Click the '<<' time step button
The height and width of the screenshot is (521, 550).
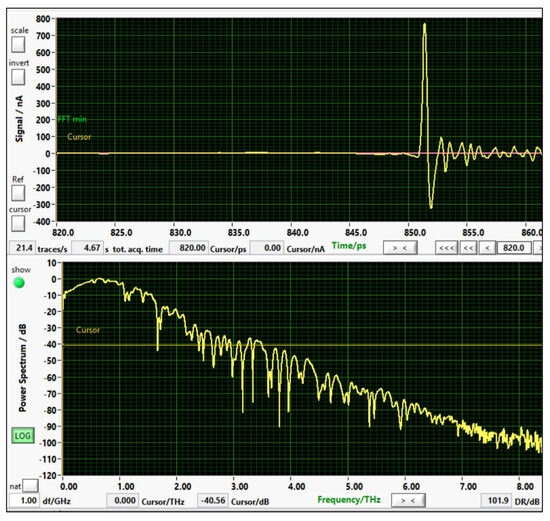[468, 248]
